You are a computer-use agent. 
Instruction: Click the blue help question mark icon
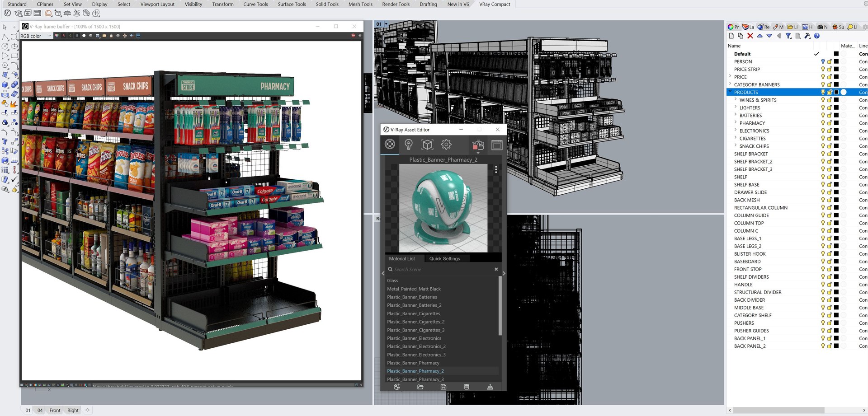817,36
